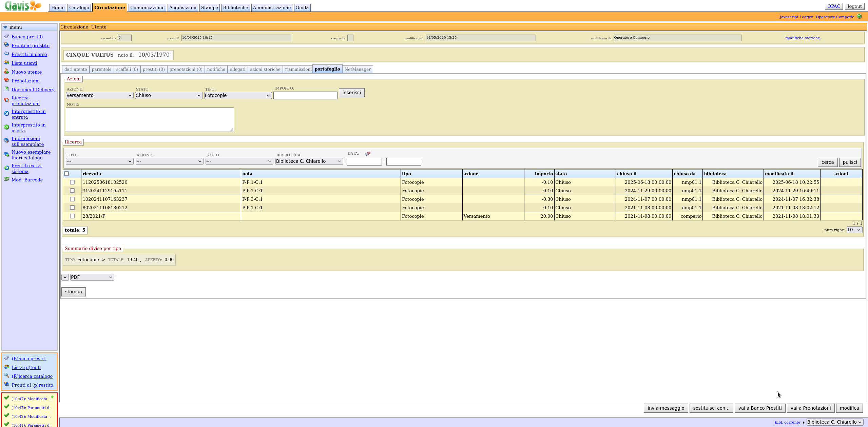The width and height of the screenshot is (868, 427).
Task: Tick checkbox for receipt 1120250618102520
Action: coord(72,182)
